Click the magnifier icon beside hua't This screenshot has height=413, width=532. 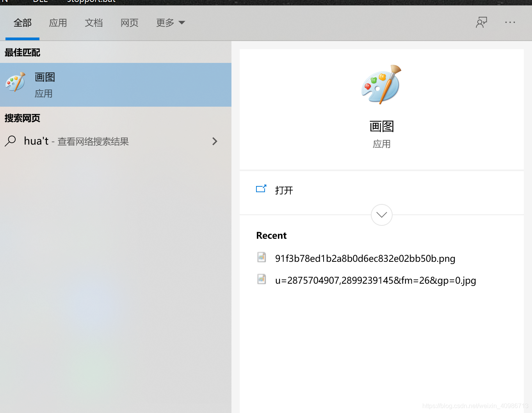[11, 141]
